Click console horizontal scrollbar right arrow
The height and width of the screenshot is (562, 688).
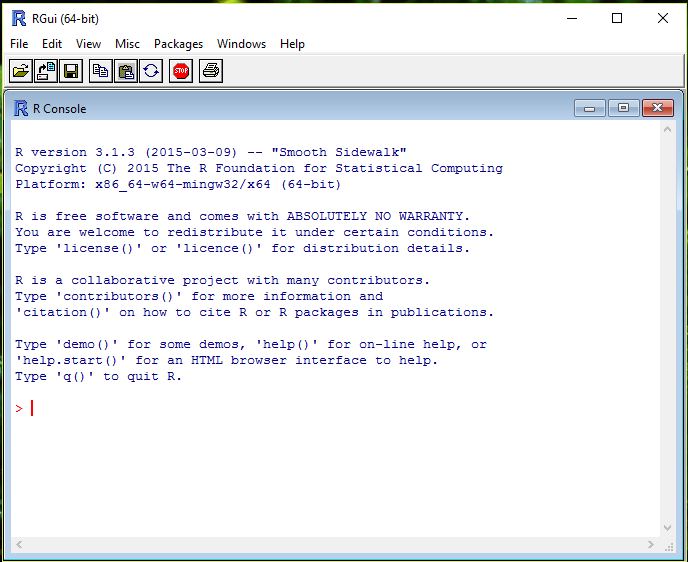coord(651,544)
